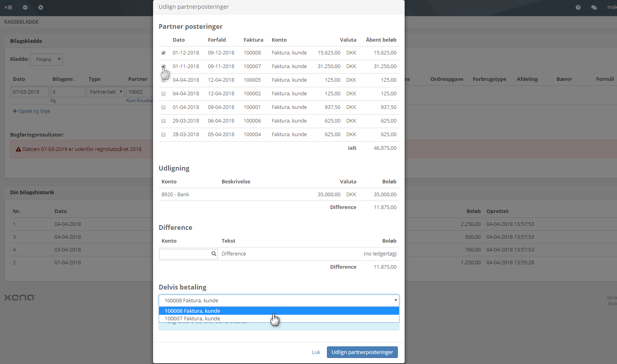
Task: Tick the checkbox for invoice 100002
Action: pos(163,94)
